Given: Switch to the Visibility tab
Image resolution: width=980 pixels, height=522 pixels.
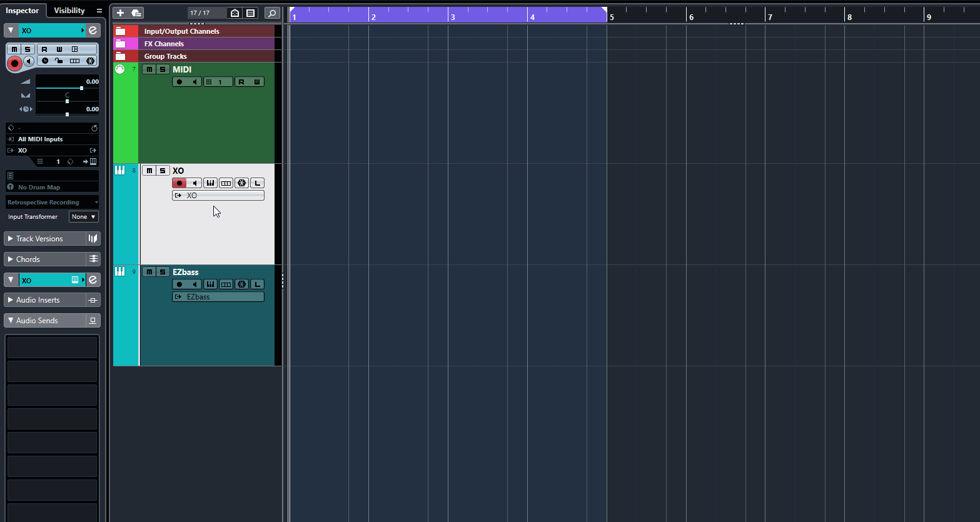Looking at the screenshot, I should (x=69, y=11).
